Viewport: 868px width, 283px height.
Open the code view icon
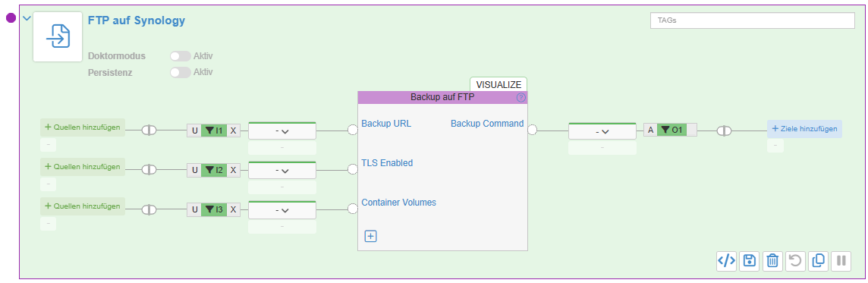(726, 260)
